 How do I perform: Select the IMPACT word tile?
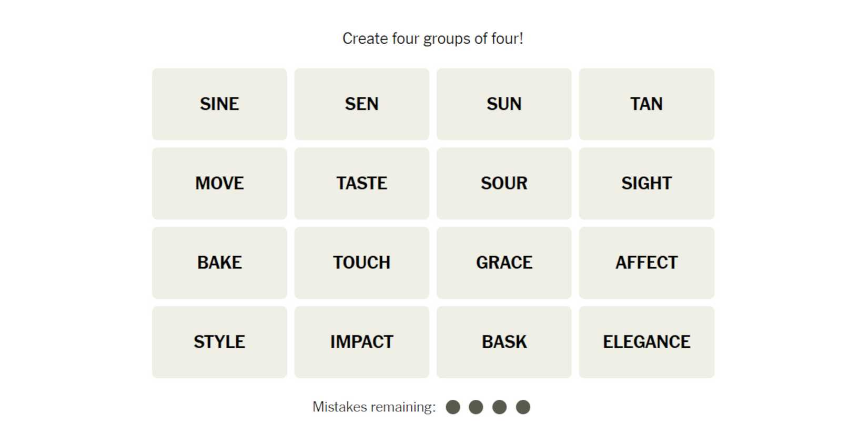[361, 342]
